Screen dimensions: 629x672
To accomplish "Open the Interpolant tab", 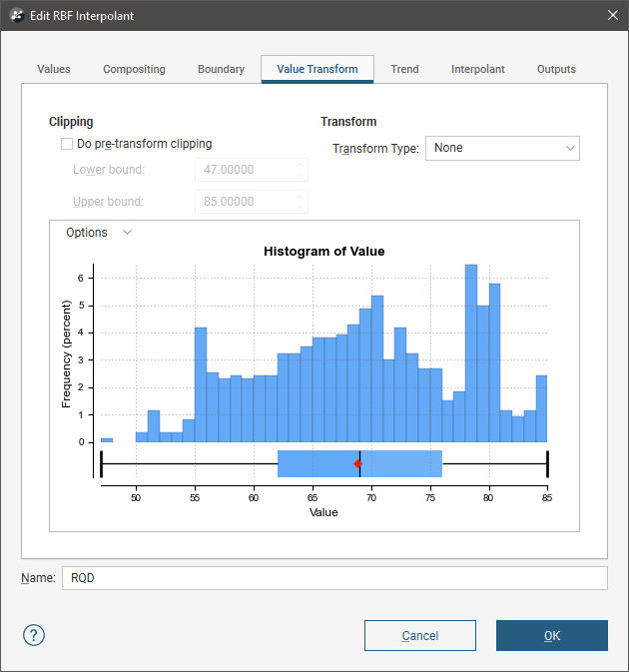I will coord(477,70).
